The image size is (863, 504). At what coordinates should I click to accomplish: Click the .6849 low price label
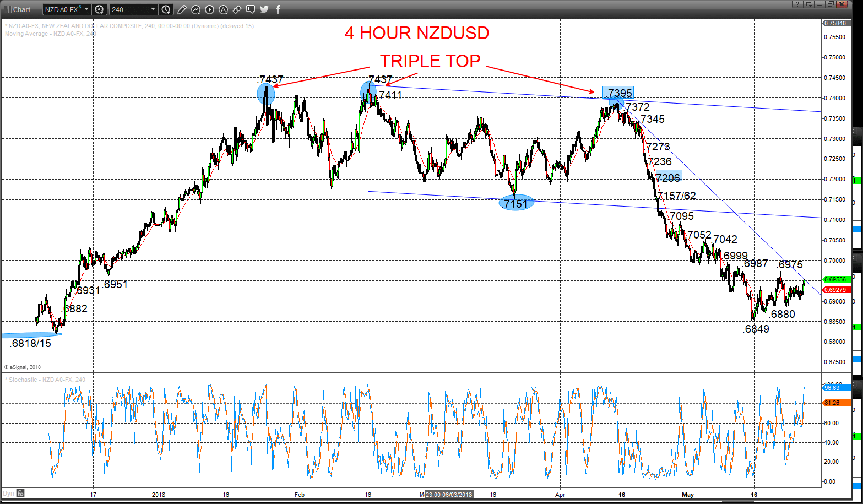coord(756,329)
